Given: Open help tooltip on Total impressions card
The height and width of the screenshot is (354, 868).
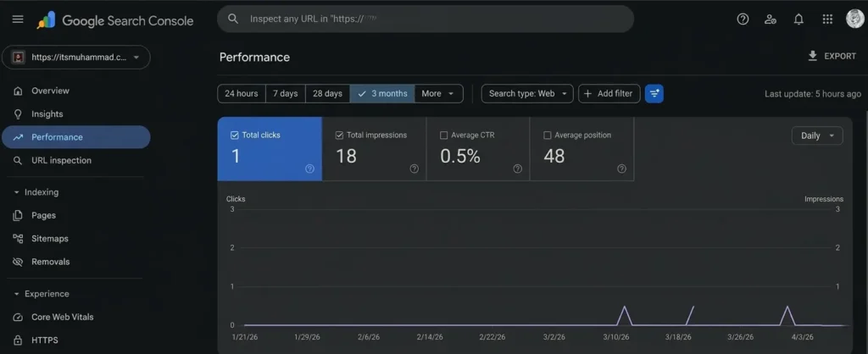Looking at the screenshot, I should (x=414, y=169).
